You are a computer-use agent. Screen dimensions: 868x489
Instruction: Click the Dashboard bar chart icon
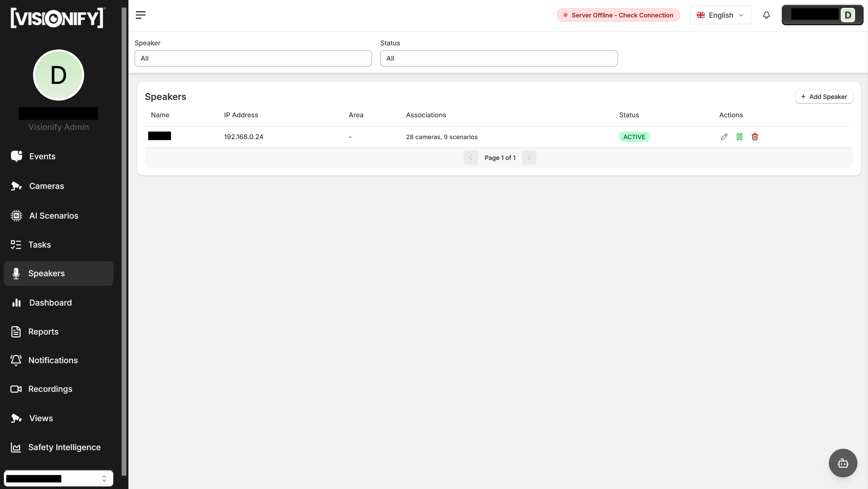(16, 302)
